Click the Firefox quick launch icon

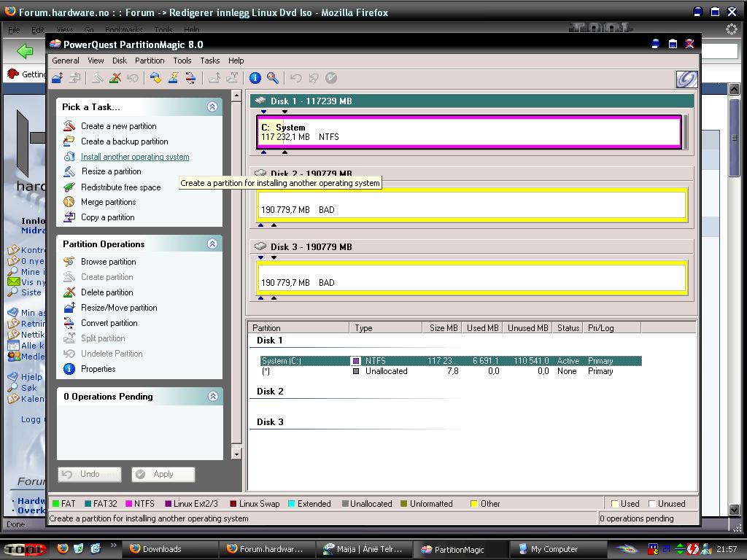[x=62, y=548]
